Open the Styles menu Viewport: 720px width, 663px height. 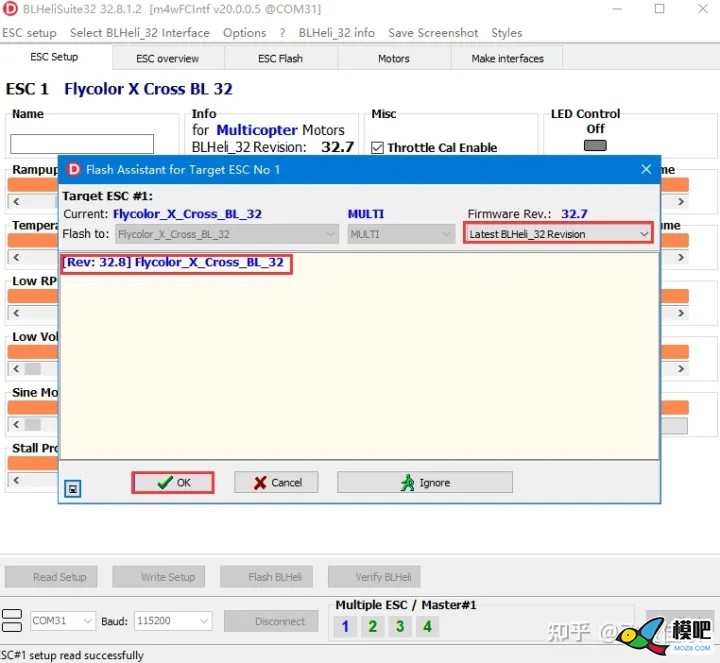coord(506,33)
